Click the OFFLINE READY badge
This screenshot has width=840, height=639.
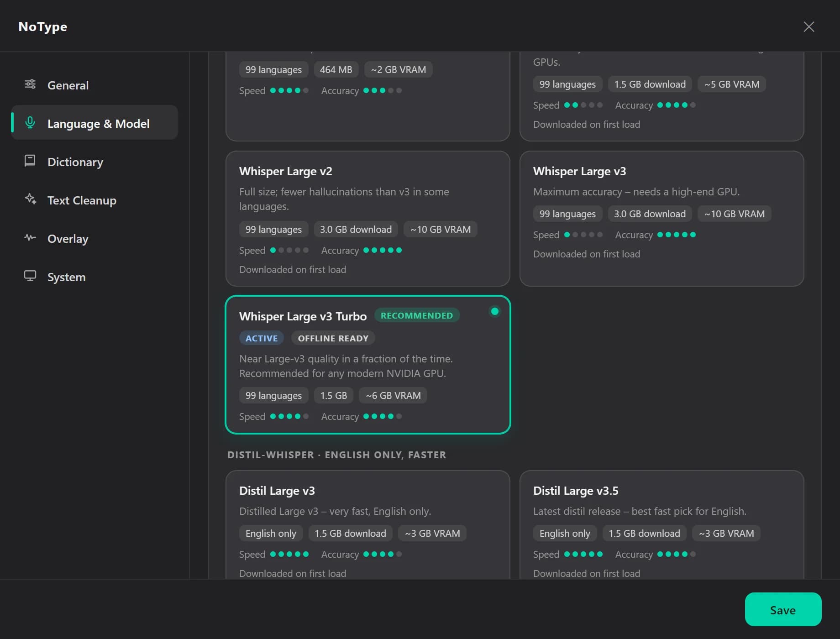pyautogui.click(x=333, y=338)
